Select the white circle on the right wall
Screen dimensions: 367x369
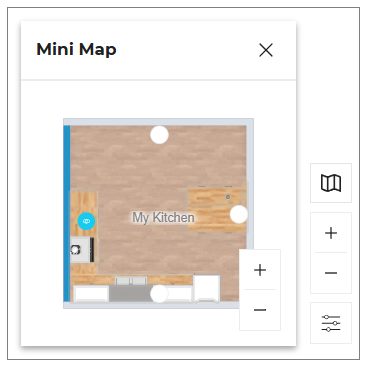click(239, 214)
